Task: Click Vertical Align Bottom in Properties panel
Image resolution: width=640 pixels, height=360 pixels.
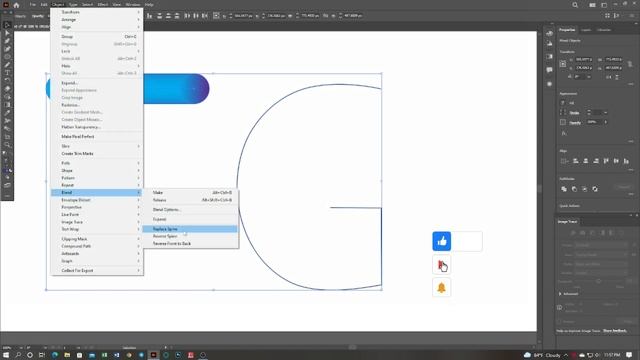Action: pyautogui.click(x=626, y=161)
